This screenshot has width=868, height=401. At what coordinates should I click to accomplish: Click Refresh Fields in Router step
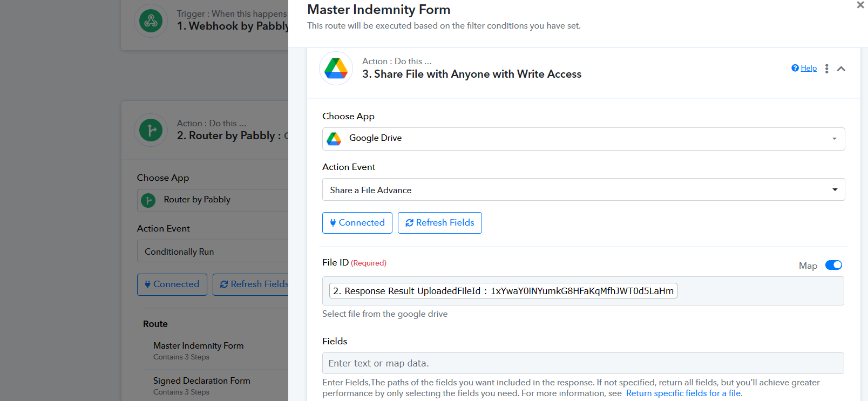pyautogui.click(x=251, y=284)
